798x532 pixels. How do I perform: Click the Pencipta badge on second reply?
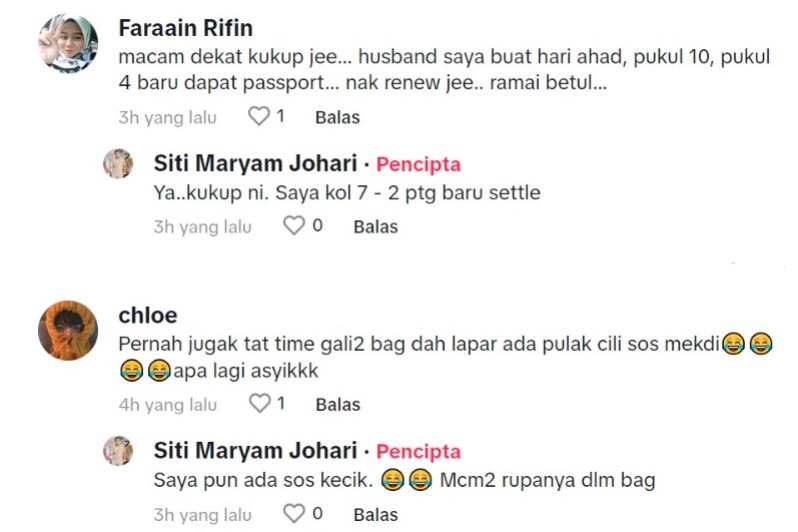418,452
